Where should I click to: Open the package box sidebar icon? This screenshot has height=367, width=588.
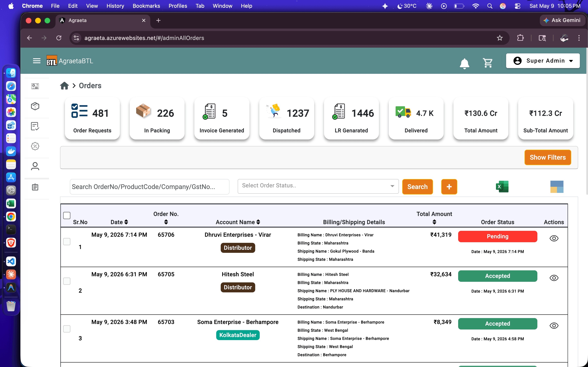click(x=35, y=106)
